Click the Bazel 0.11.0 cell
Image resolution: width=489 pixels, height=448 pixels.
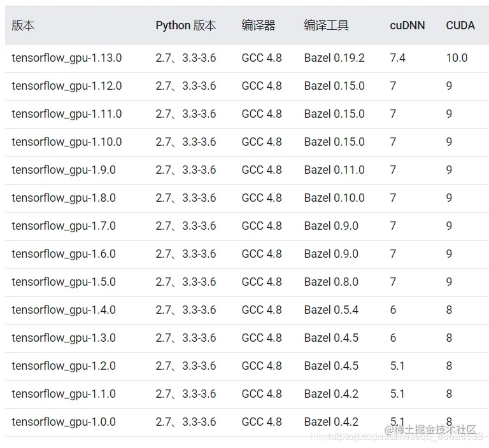[334, 170]
